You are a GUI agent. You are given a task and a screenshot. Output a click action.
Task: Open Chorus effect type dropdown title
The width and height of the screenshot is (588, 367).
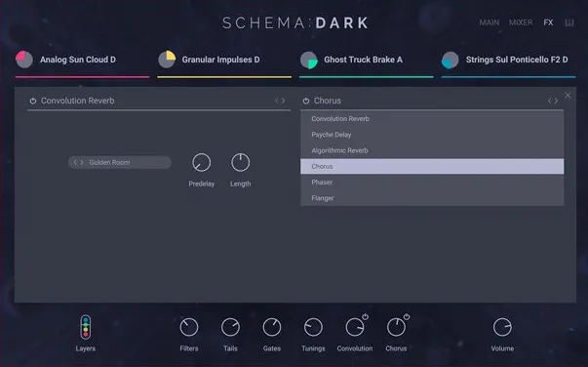[328, 101]
